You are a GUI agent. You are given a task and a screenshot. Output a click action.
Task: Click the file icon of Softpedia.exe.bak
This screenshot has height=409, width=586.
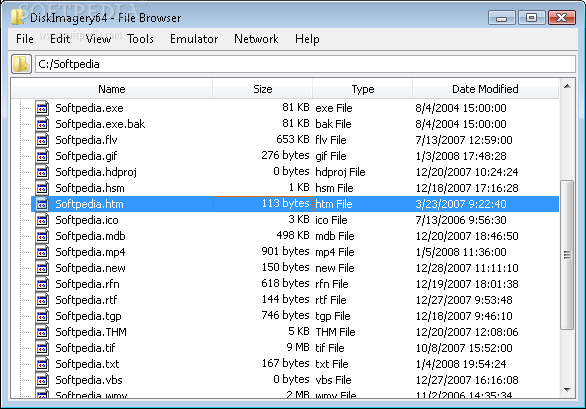[x=42, y=124]
